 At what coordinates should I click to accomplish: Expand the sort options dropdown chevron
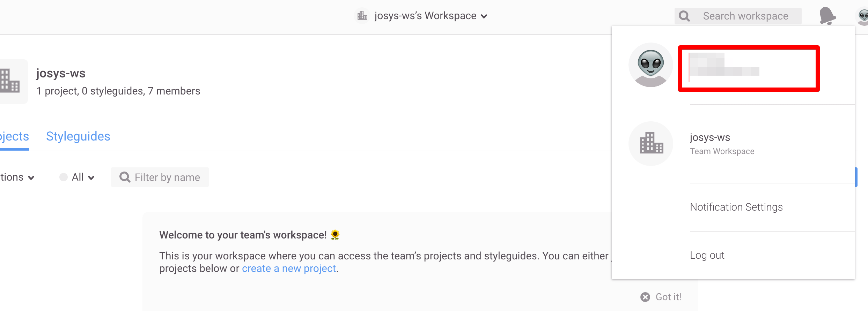click(x=31, y=177)
